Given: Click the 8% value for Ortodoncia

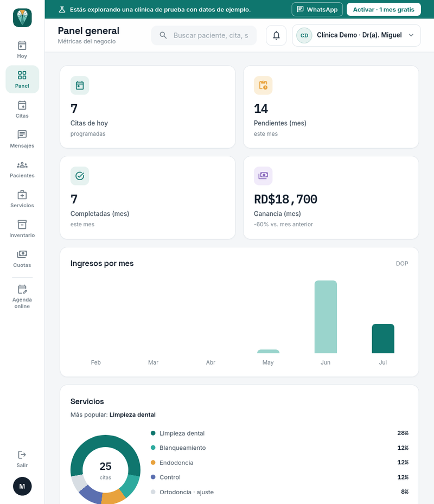Looking at the screenshot, I should 405,492.
